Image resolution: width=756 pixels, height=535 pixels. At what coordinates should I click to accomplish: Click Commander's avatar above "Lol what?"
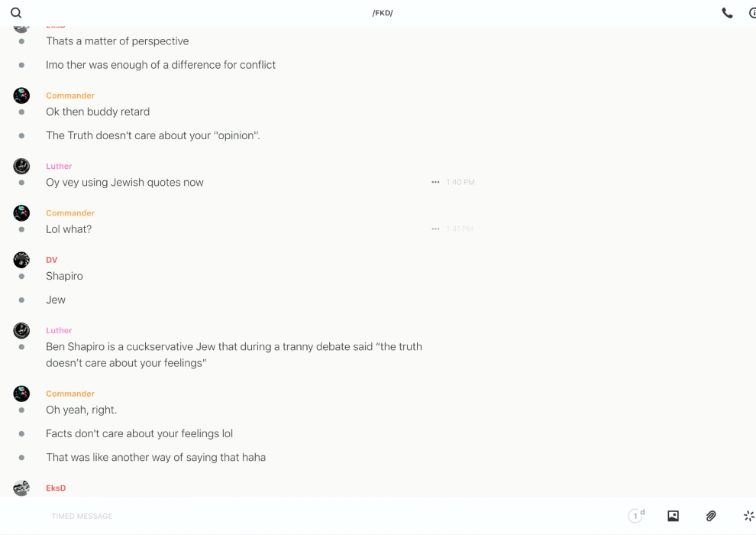coord(21,213)
